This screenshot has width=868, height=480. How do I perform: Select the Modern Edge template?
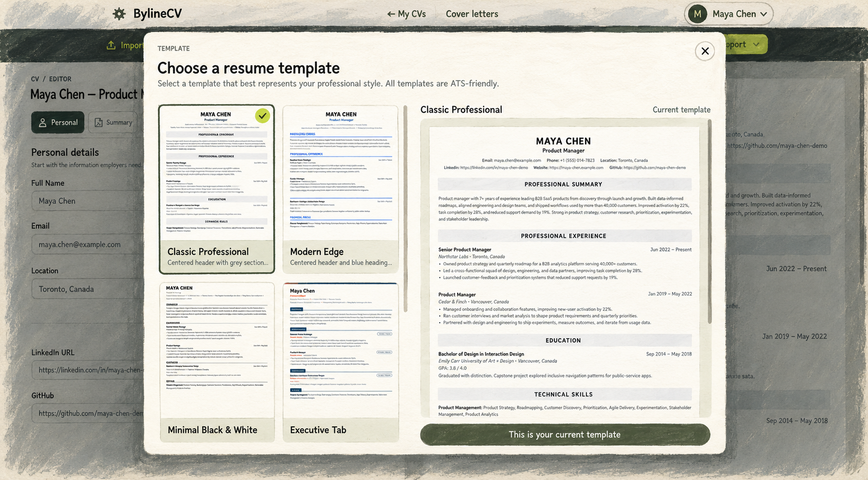click(x=340, y=189)
